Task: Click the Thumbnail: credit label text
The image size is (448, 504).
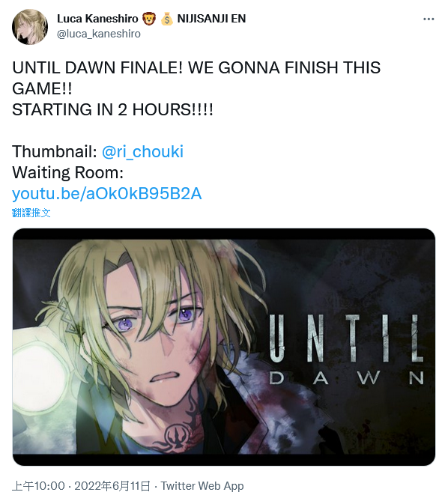Action: pyautogui.click(x=55, y=151)
